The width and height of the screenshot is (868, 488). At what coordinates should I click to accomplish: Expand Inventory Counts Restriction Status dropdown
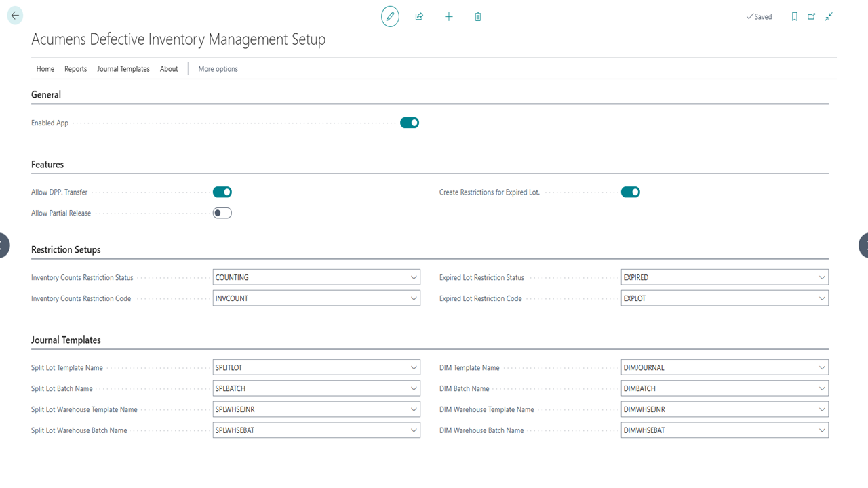point(414,277)
